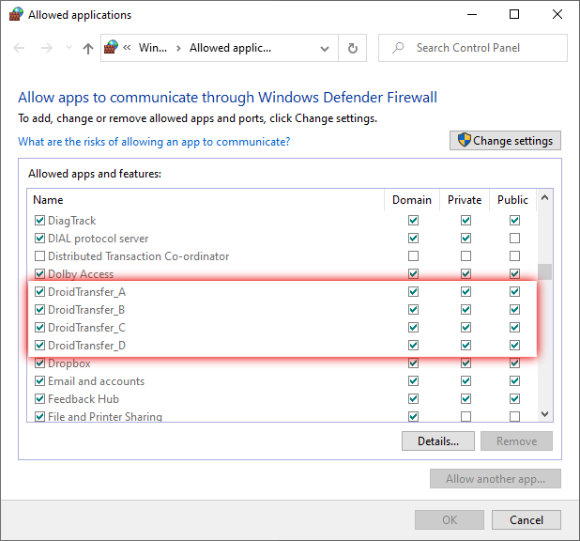Uncheck Private for DroidTransfer_B
Screen dimensions: 580x541
click(x=466, y=310)
